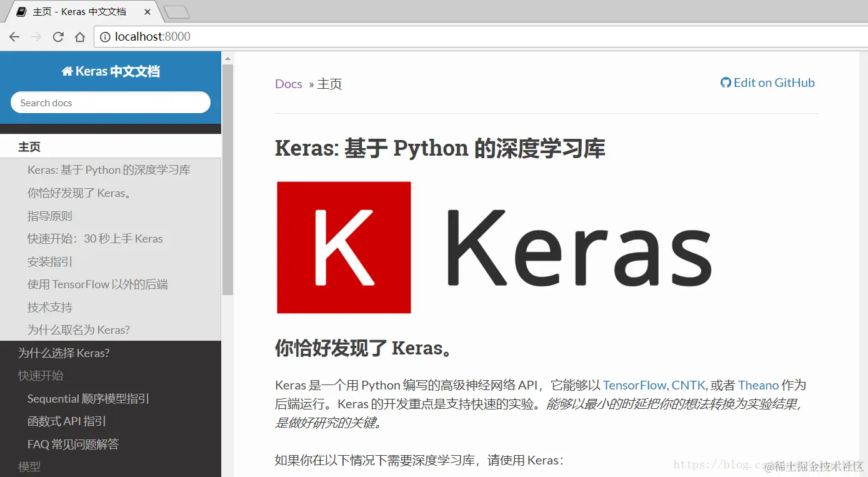Click the browser forward arrow
868x477 pixels.
[x=36, y=37]
